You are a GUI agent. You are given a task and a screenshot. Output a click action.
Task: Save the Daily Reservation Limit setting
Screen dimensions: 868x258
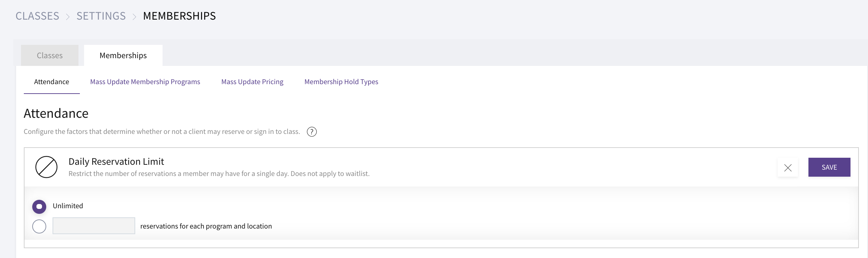tap(829, 167)
